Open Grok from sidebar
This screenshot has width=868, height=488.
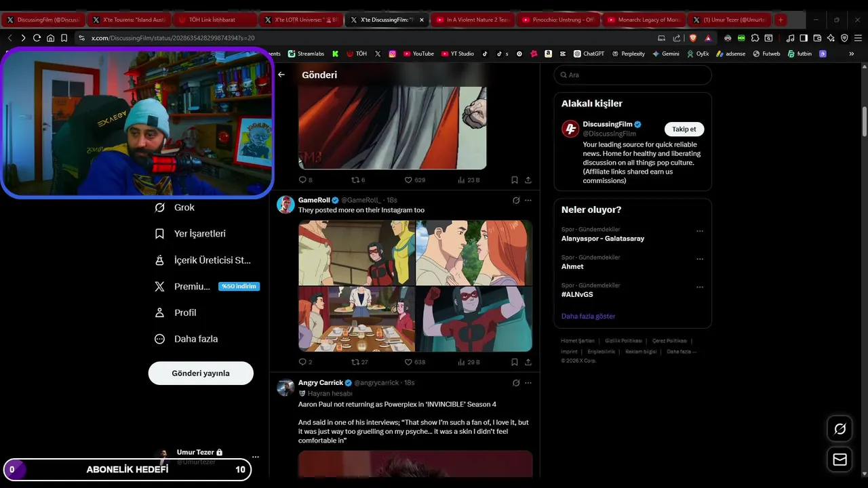175,207
